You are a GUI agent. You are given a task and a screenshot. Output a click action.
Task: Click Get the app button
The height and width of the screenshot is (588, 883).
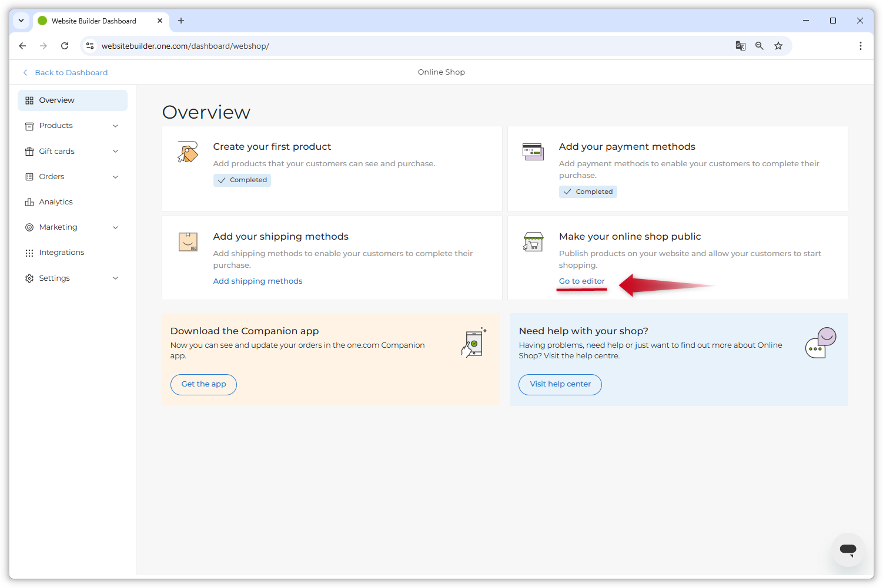(x=203, y=384)
